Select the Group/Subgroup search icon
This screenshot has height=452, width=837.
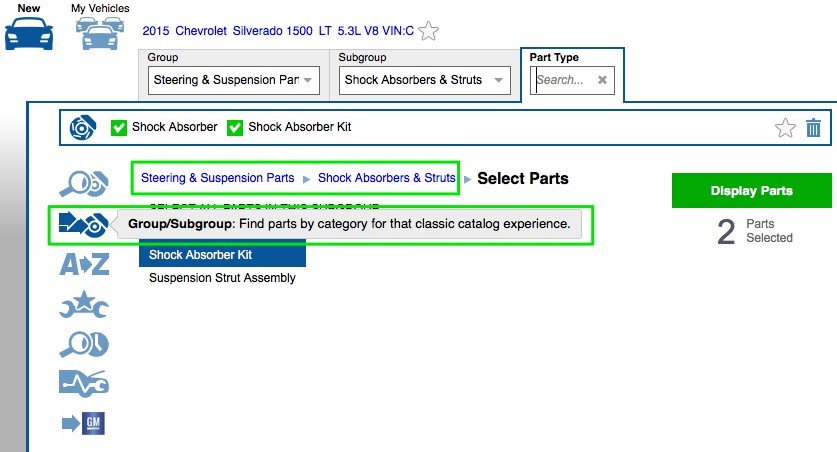(x=84, y=224)
